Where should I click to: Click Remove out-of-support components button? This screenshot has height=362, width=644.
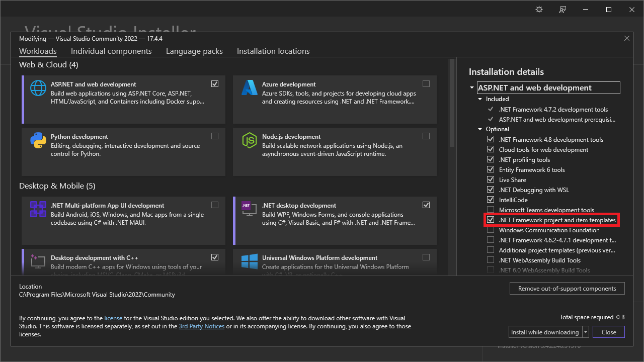tap(567, 289)
